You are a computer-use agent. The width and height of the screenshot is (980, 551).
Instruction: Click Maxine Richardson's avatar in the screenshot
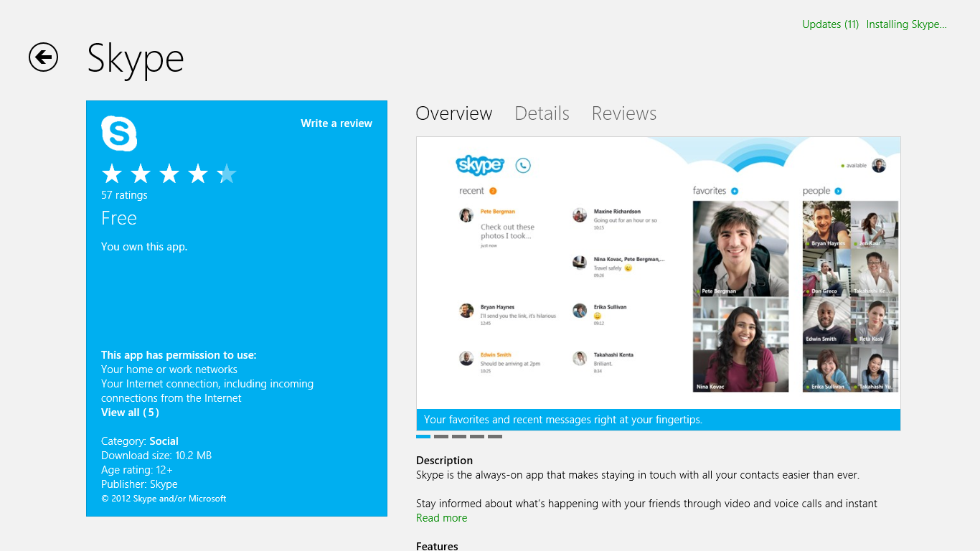click(580, 215)
